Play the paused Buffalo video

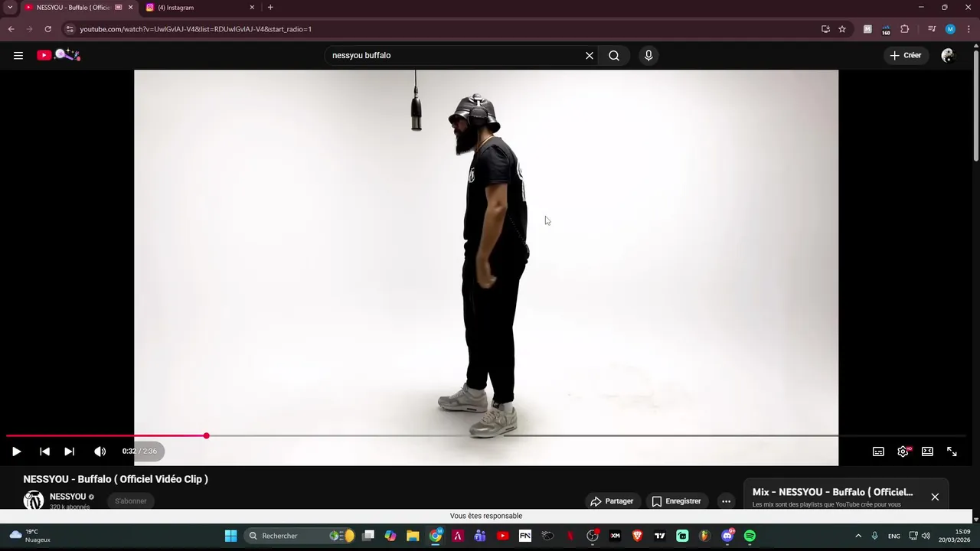pos(16,452)
